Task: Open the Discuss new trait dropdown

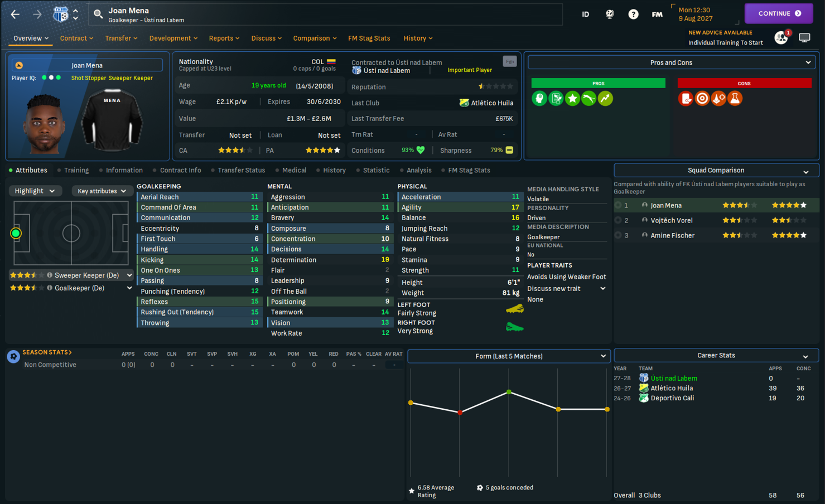Action: (x=567, y=288)
